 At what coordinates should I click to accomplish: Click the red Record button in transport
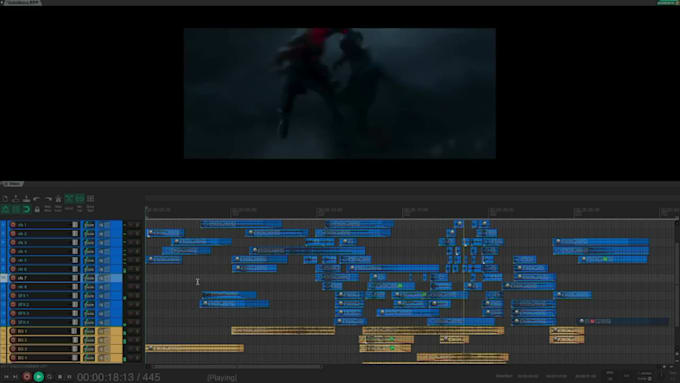pyautogui.click(x=26, y=376)
